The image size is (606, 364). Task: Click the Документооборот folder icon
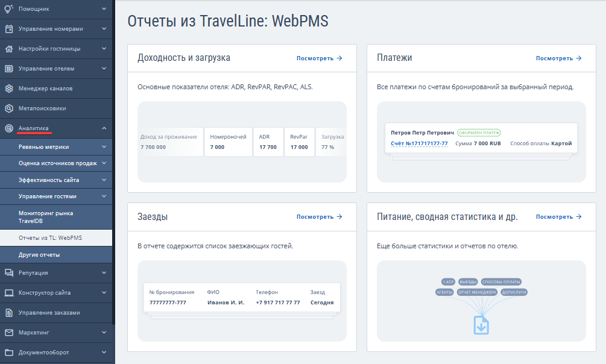point(9,352)
